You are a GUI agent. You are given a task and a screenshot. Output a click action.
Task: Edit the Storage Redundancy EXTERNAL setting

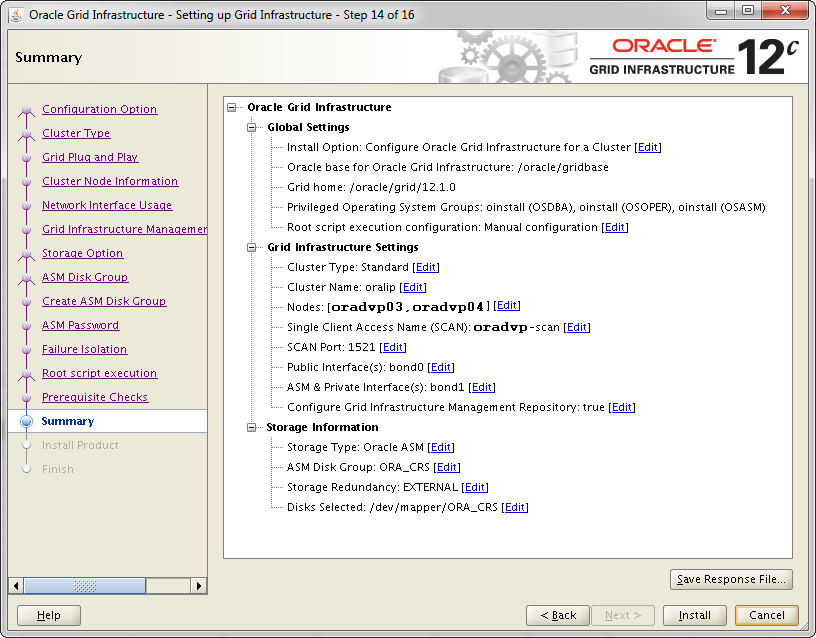(475, 487)
